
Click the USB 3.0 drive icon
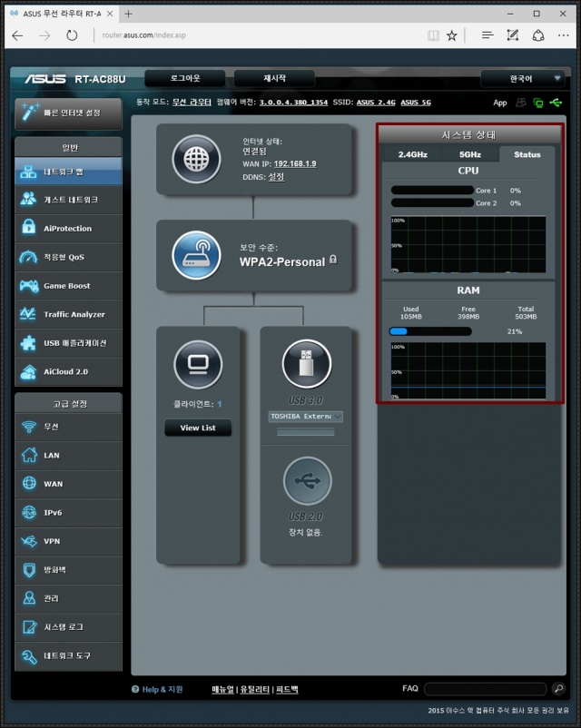[307, 364]
